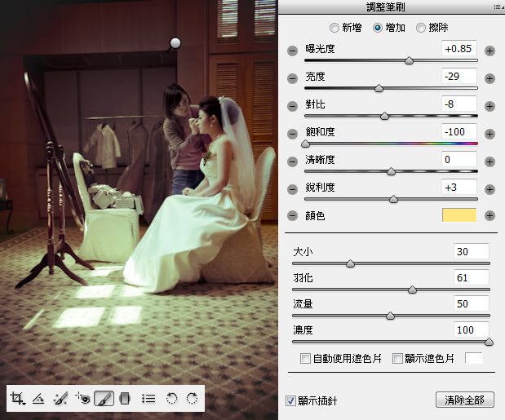
Task: Rotate image clockwise
Action: point(192,399)
